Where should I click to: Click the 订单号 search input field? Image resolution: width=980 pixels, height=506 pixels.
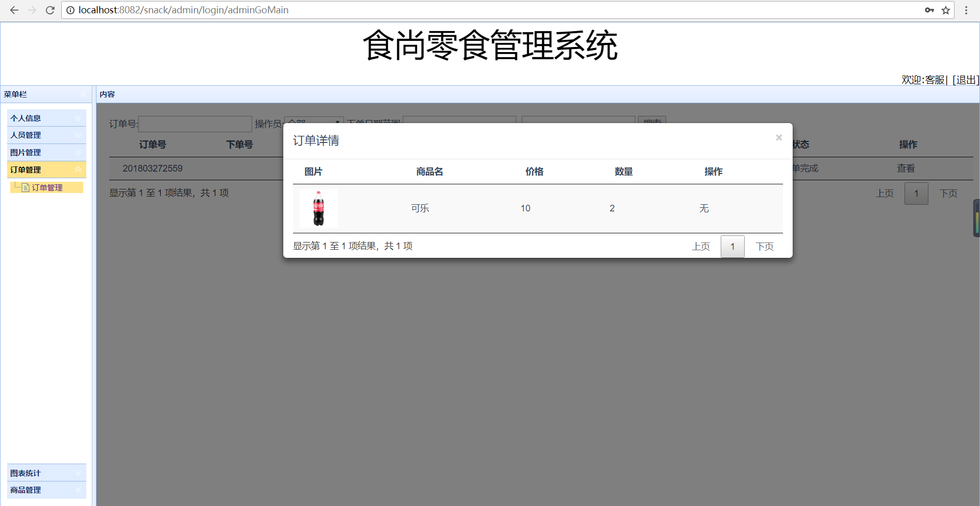point(195,124)
